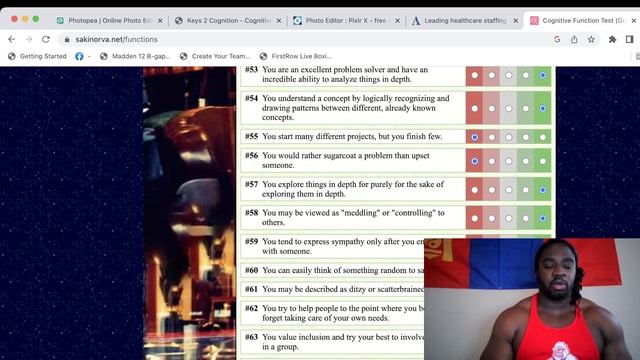This screenshot has height=360, width=640.
Task: Switch to the Photo Editor Pixlr X tab
Action: click(x=346, y=20)
